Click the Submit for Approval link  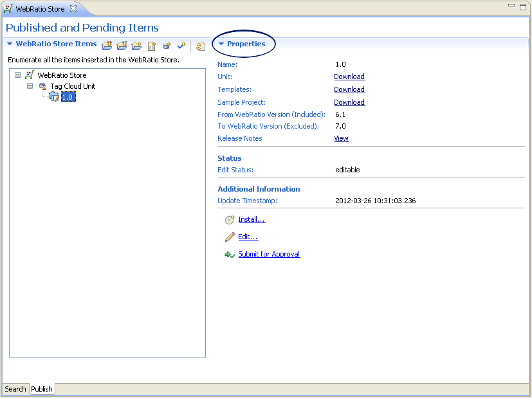pyautogui.click(x=269, y=254)
